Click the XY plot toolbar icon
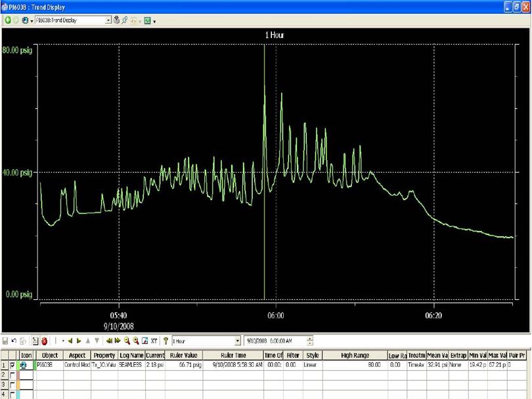Viewport: 532px width, 399px height. click(x=154, y=341)
